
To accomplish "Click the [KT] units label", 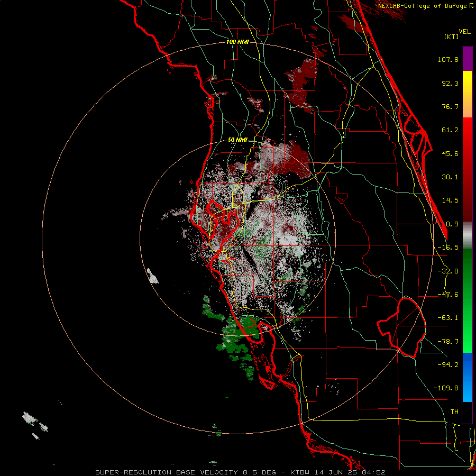I will [451, 36].
